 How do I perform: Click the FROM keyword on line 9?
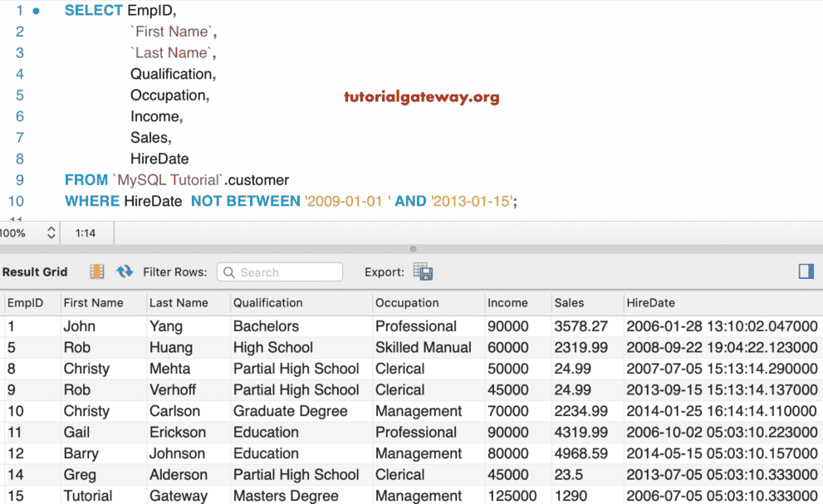coord(86,180)
